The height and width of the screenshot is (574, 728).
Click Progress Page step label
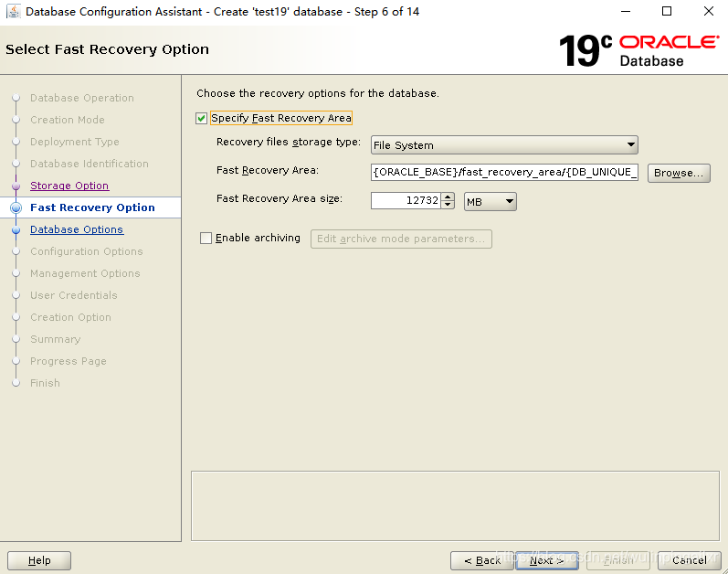tap(69, 361)
